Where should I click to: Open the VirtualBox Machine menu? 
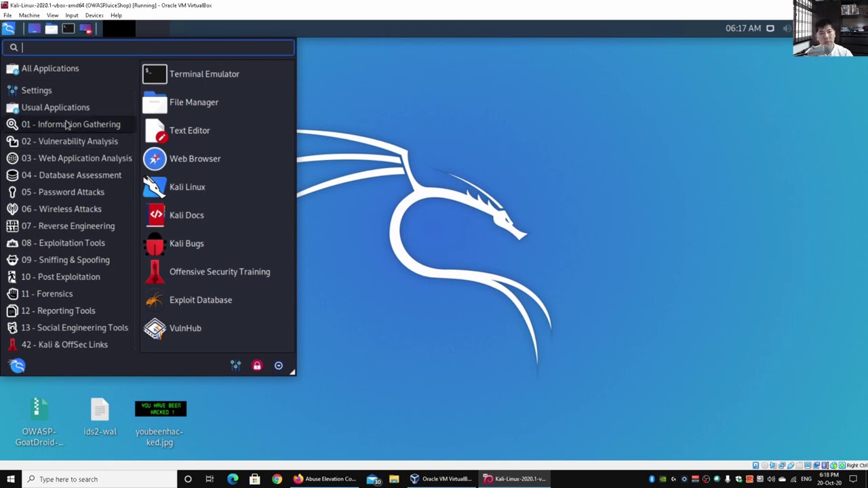29,15
